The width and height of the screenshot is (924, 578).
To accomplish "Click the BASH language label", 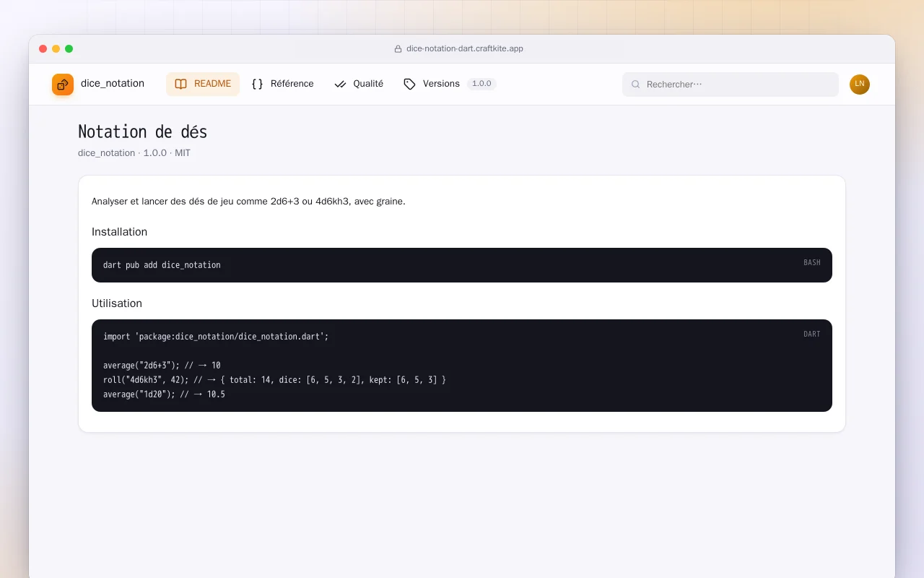I will (x=812, y=263).
